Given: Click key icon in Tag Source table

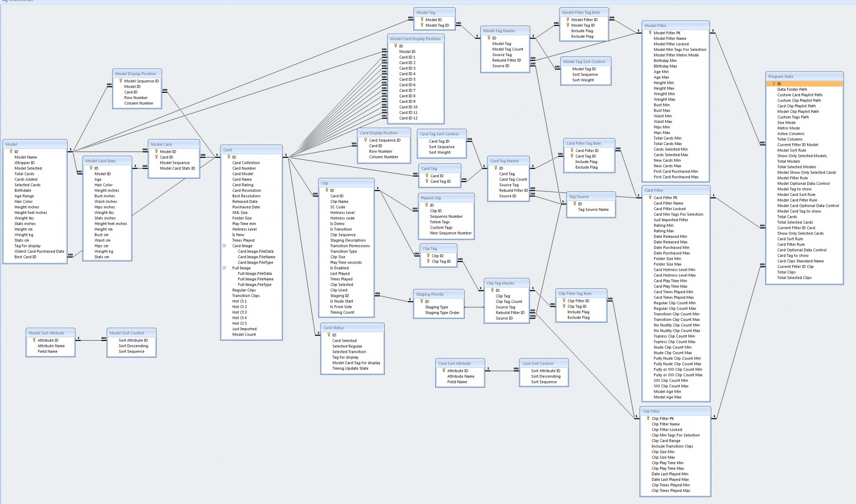Looking at the screenshot, I should tap(574, 204).
